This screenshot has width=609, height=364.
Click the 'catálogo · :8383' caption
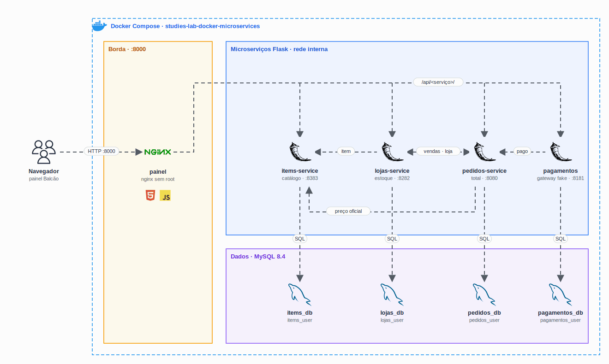click(300, 178)
